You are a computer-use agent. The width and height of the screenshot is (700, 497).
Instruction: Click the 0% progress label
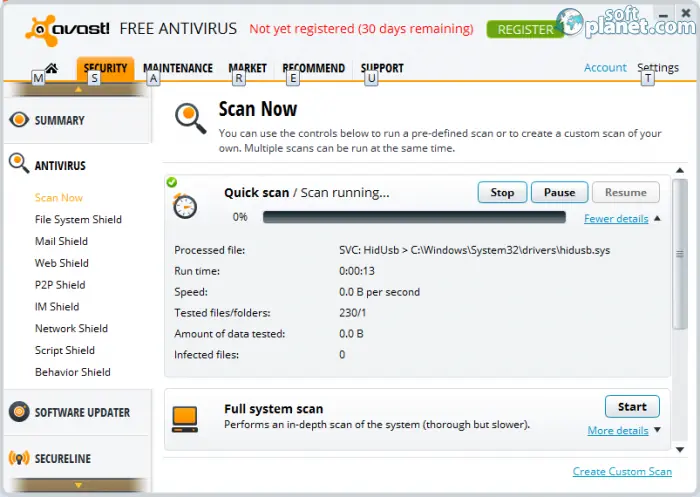click(240, 217)
